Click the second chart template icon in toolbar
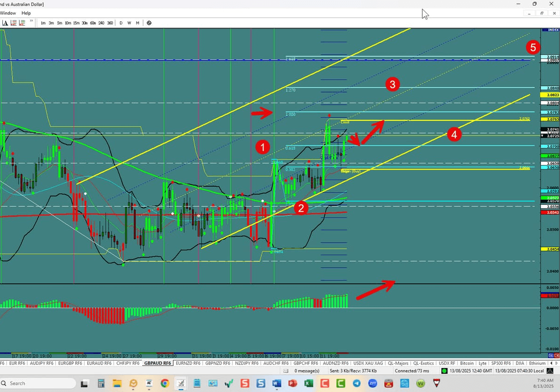 22,22
